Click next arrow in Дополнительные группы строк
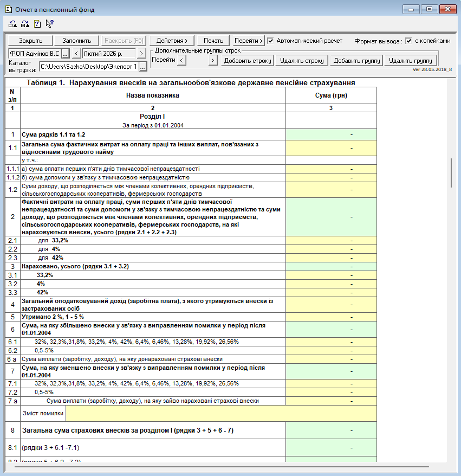461x476 pixels. [x=213, y=61]
